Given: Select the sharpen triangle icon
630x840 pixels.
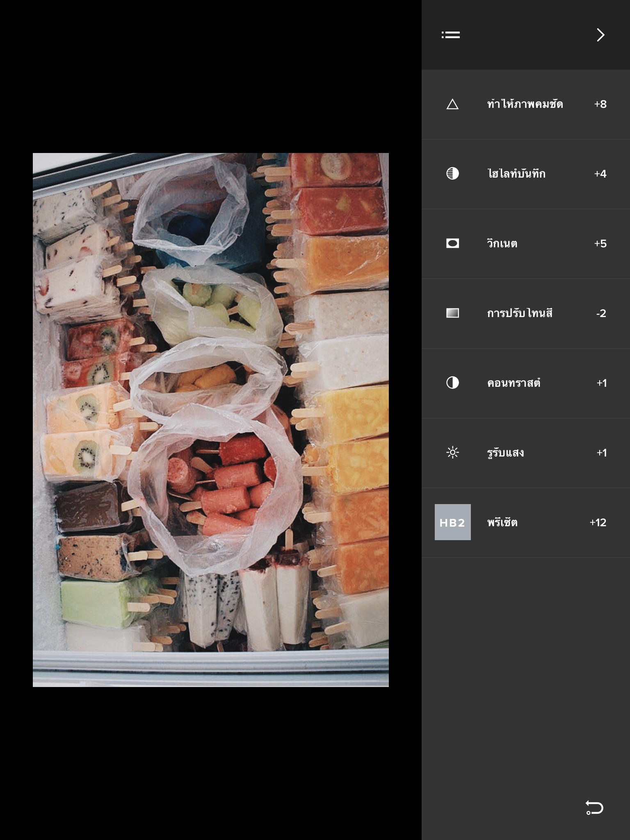Looking at the screenshot, I should (452, 104).
